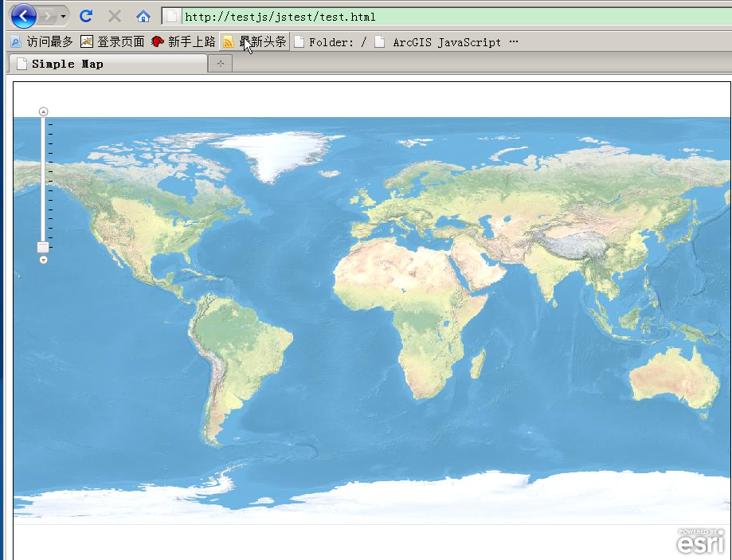Viewport: 732px width, 560px height.
Task: Open the 访问最多 bookmarks folder
Action: tap(41, 41)
